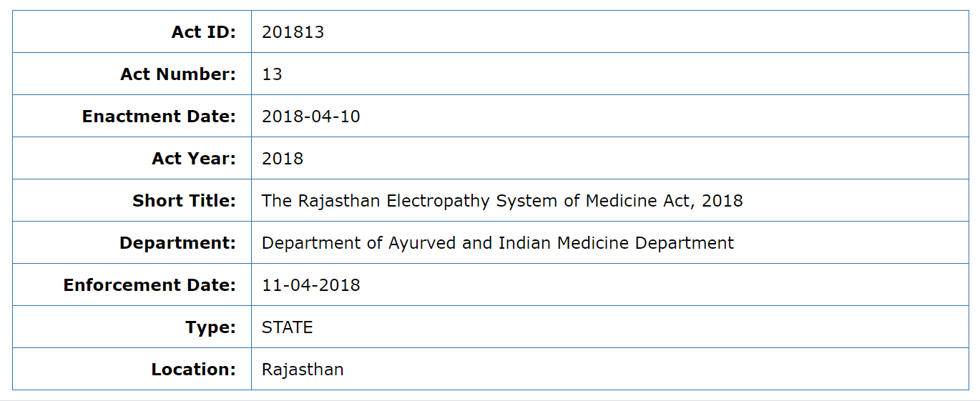The width and height of the screenshot is (980, 401).
Task: Click the Enforcement Date label
Action: 150,285
